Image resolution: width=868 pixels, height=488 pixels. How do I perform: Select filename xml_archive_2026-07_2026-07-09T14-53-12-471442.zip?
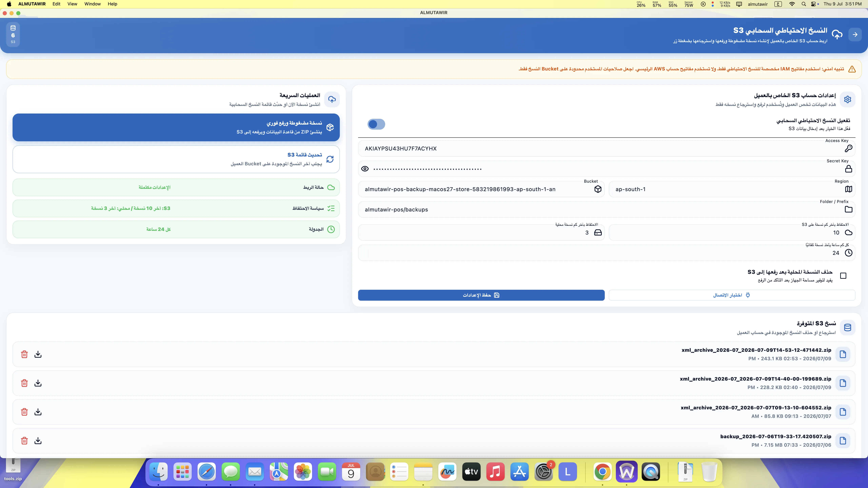coord(756,350)
